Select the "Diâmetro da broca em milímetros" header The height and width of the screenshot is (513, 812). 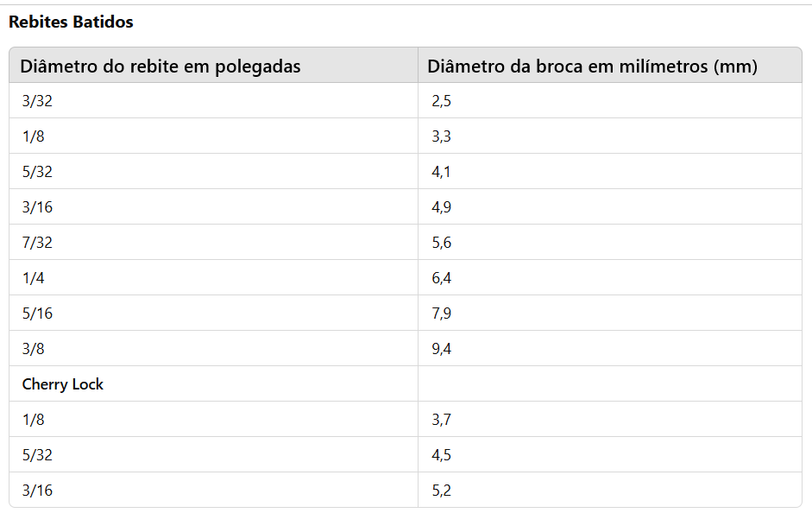click(592, 66)
